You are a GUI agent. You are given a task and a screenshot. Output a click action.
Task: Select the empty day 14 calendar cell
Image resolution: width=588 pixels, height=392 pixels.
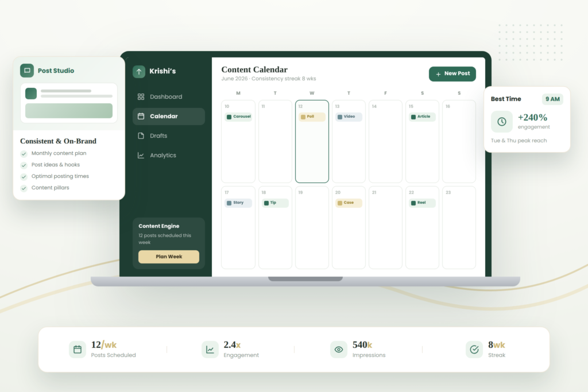pos(385,141)
